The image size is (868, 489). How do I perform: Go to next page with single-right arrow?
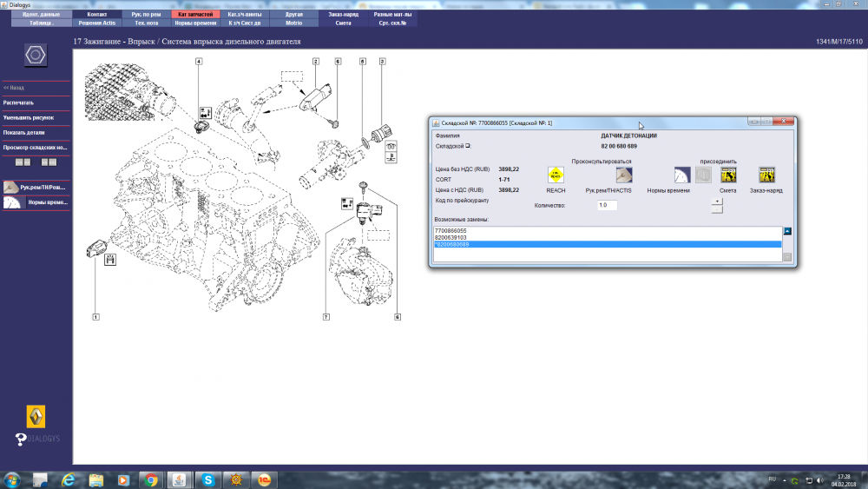coord(45,162)
